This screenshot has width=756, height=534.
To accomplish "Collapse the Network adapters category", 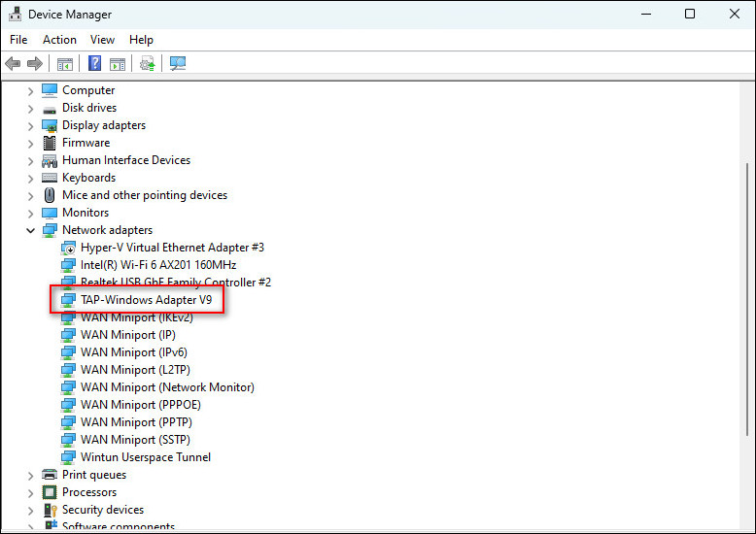I will [x=31, y=230].
